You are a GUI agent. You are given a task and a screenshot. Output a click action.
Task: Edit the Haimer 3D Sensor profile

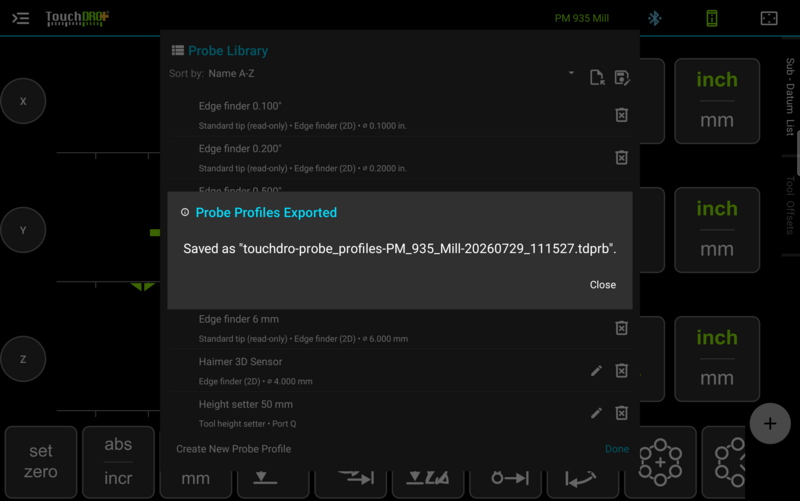pyautogui.click(x=596, y=370)
